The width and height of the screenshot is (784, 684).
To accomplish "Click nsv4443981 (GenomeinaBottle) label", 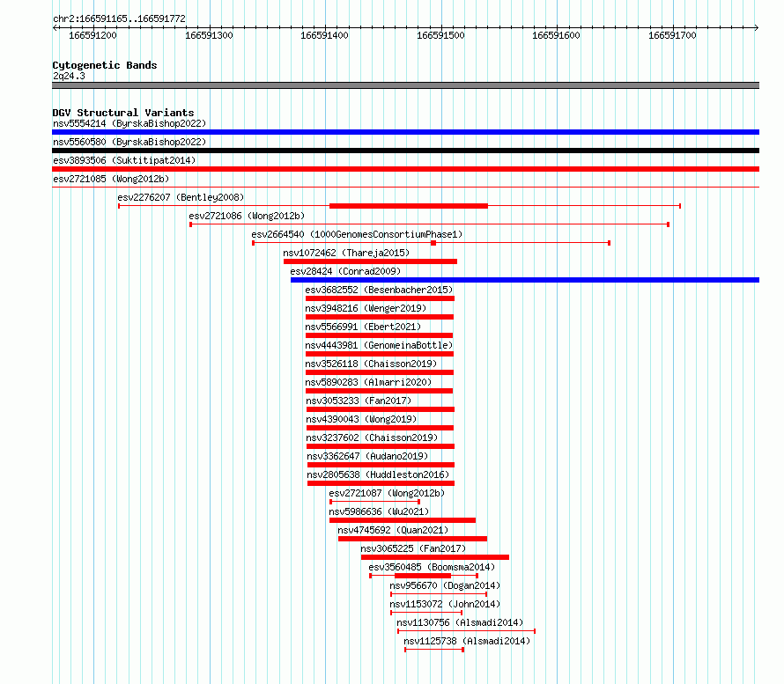I will coord(379,345).
